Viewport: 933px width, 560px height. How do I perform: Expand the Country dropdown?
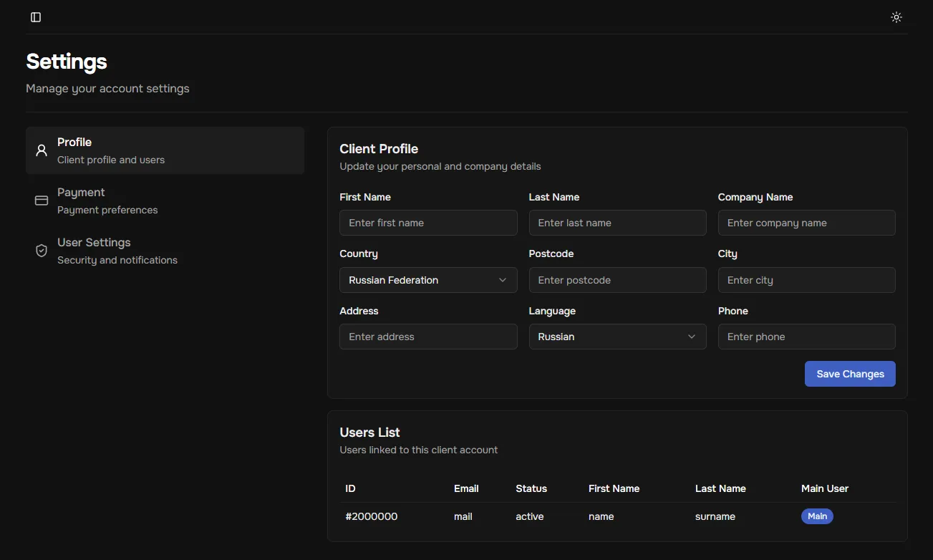[x=427, y=280]
